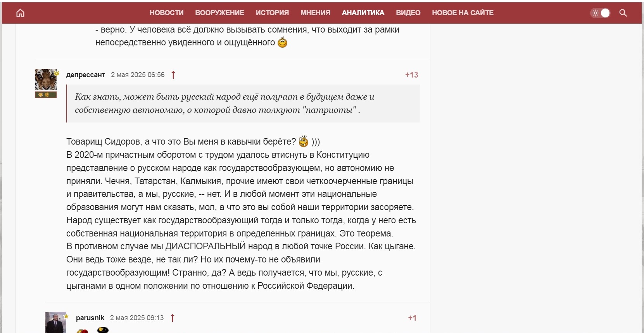Open the Новое на сайте page
The height and width of the screenshot is (333, 644).
coord(463,13)
